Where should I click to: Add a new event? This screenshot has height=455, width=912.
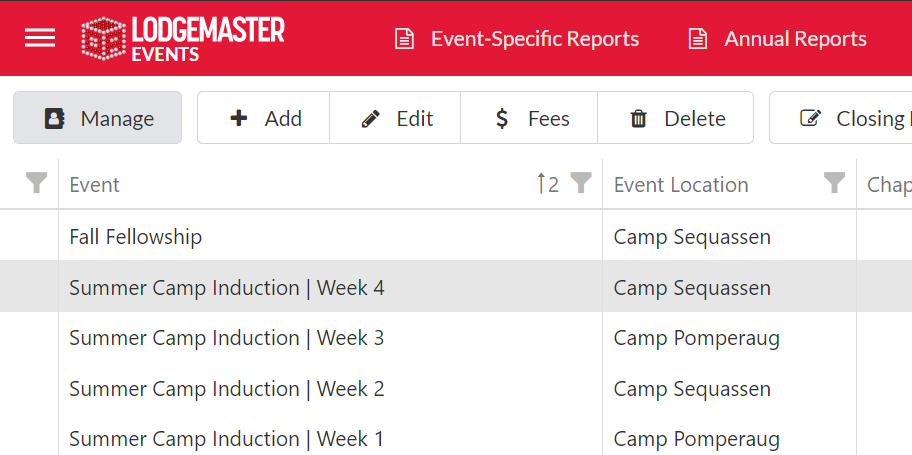[x=265, y=118]
